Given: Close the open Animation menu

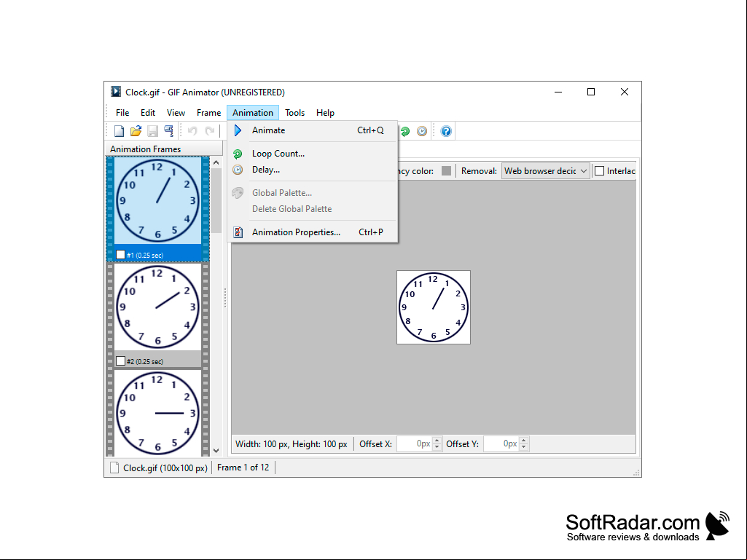Looking at the screenshot, I should (253, 113).
